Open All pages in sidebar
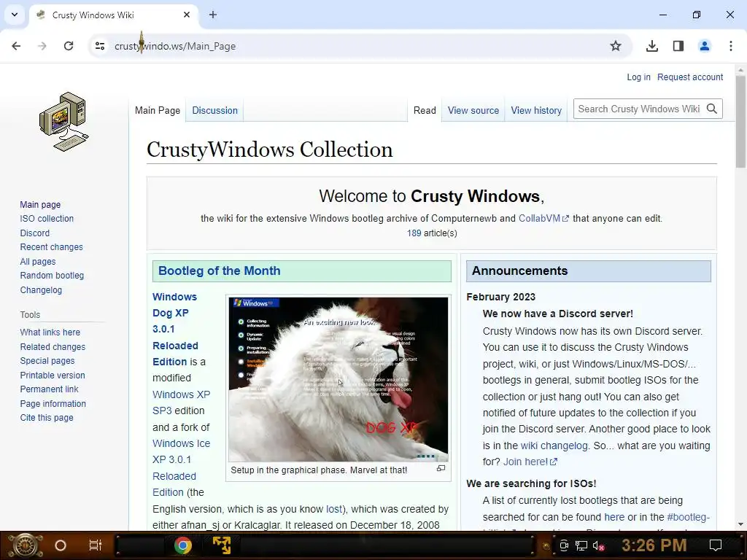747x560 pixels. pyautogui.click(x=38, y=262)
